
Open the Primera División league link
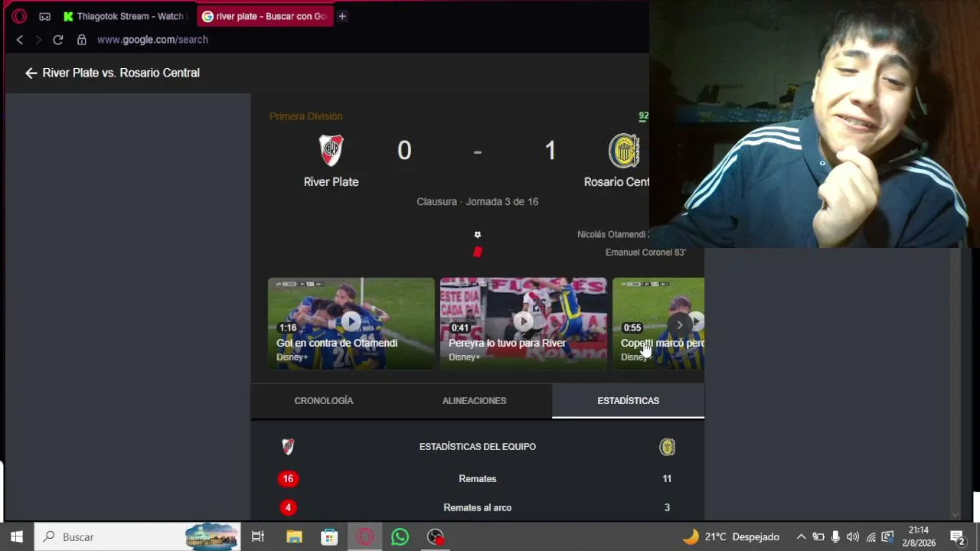pos(305,116)
